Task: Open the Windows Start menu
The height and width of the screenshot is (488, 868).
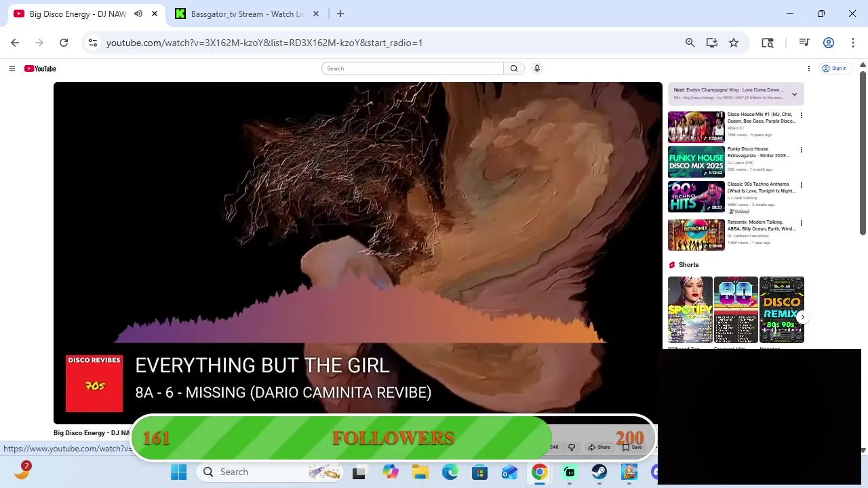Action: pos(179,472)
